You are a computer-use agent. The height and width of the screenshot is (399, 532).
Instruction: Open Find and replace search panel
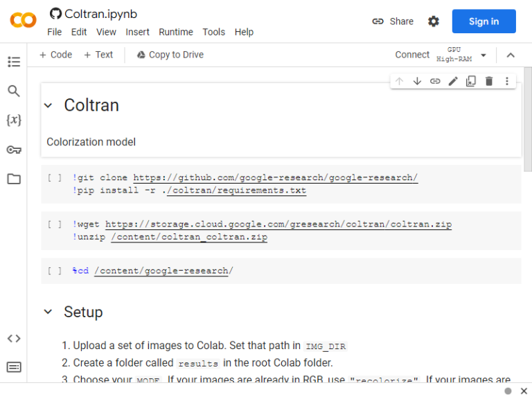14,91
